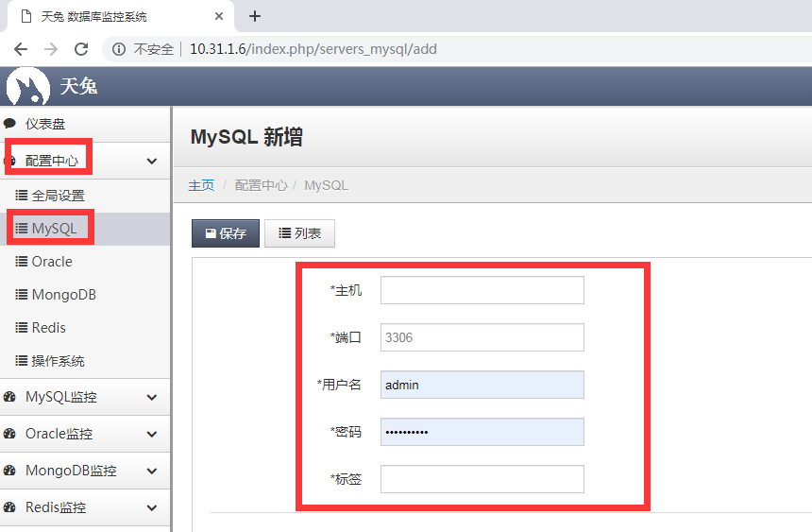812x532 pixels.
Task: Click the 保存 save button
Action: coord(226,233)
